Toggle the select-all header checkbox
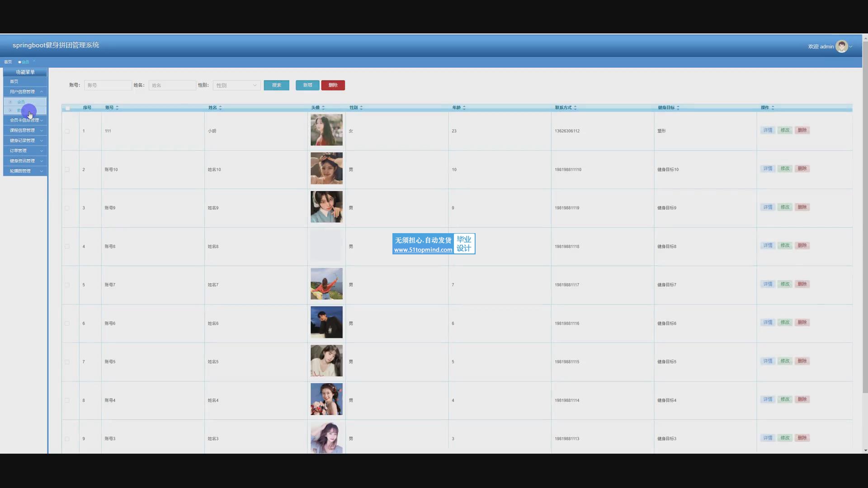868x488 pixels. [67, 108]
